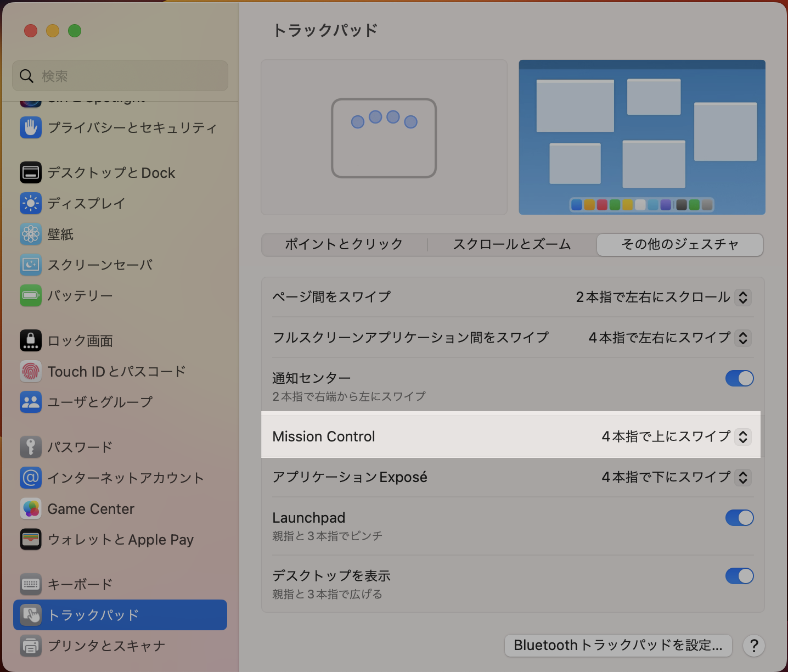Screen dimensions: 788x672
Task: Click the デスクトップとDock sidebar icon
Action: pyautogui.click(x=31, y=172)
